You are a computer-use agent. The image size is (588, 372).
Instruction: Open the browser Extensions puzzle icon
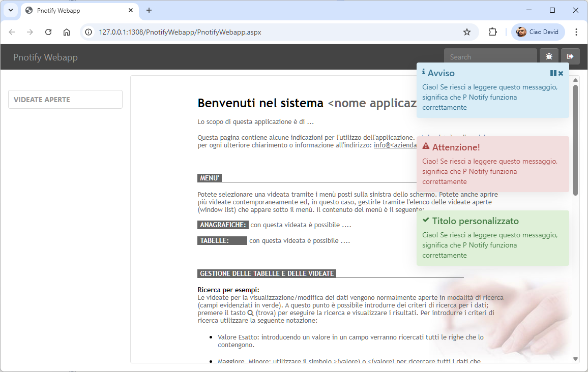(492, 32)
